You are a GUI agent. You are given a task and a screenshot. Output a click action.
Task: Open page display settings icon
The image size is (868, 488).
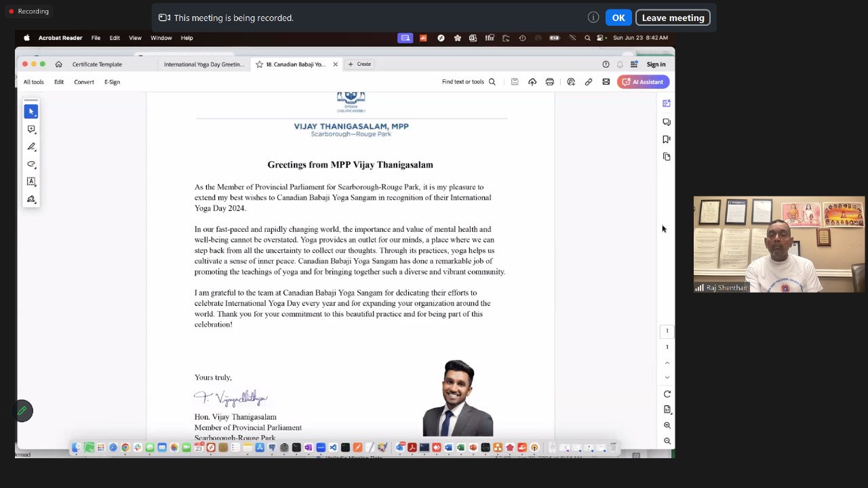click(x=667, y=409)
